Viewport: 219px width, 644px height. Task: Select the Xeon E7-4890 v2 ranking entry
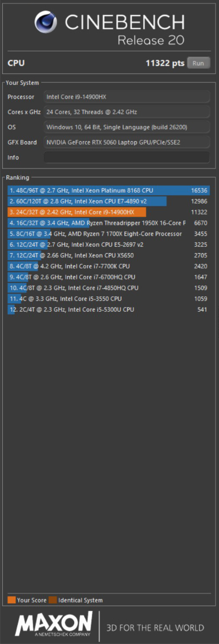pos(108,201)
